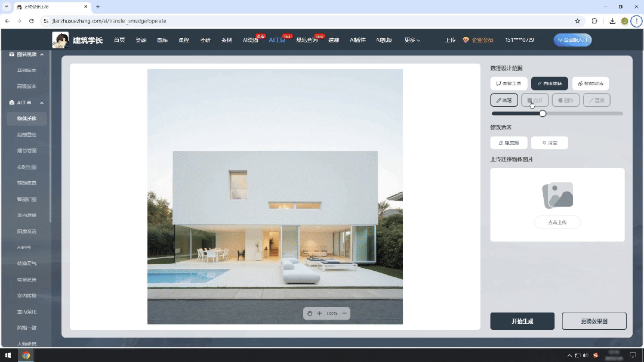Open the browser downloads icon
Viewport: 644px width, 362px height.
tap(612, 21)
